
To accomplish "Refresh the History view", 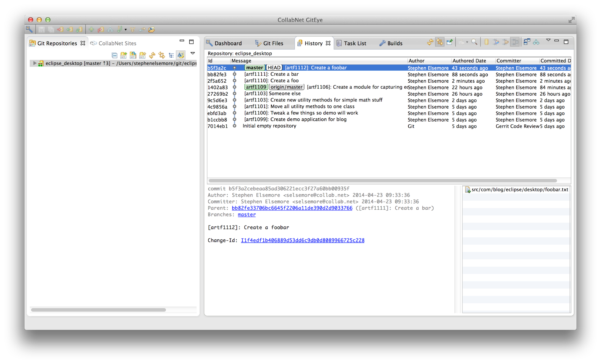I will pos(429,42).
